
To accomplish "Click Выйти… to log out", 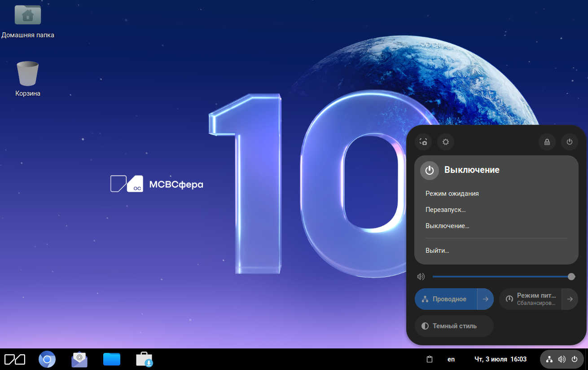I will pos(437,251).
